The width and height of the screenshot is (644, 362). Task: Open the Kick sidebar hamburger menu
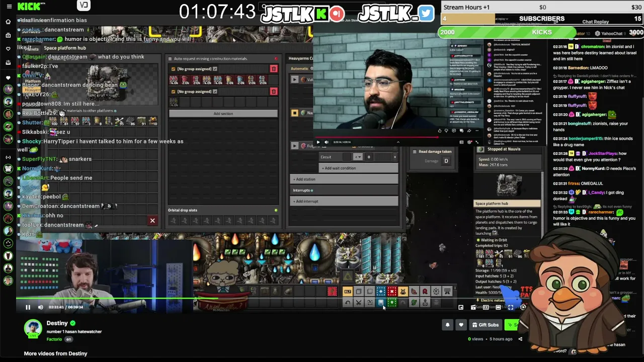[x=9, y=7]
